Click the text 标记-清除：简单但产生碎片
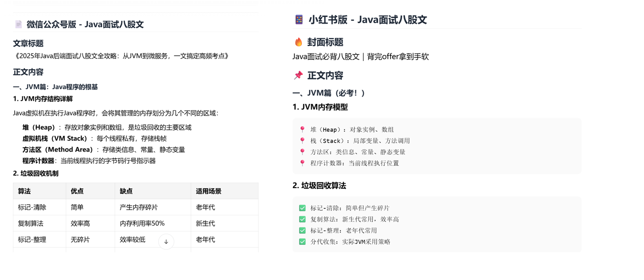Screen dimensions: 644x280 [x=350, y=208]
